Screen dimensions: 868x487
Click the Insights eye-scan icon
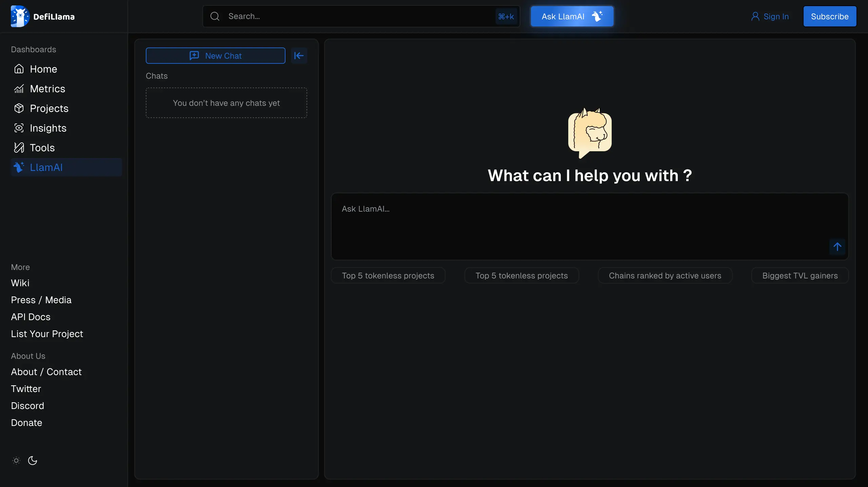[19, 128]
